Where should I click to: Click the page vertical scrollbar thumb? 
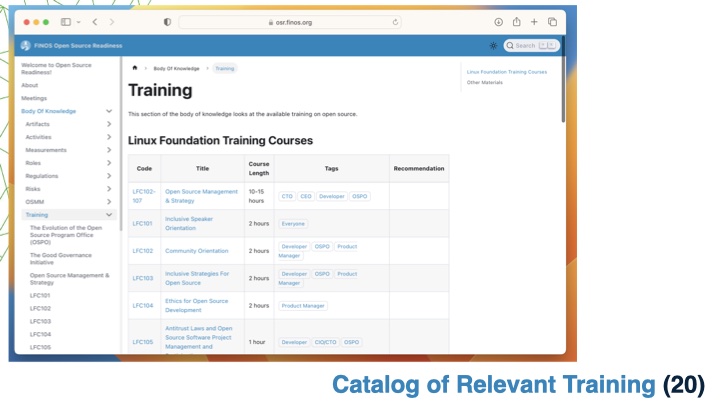point(563,79)
